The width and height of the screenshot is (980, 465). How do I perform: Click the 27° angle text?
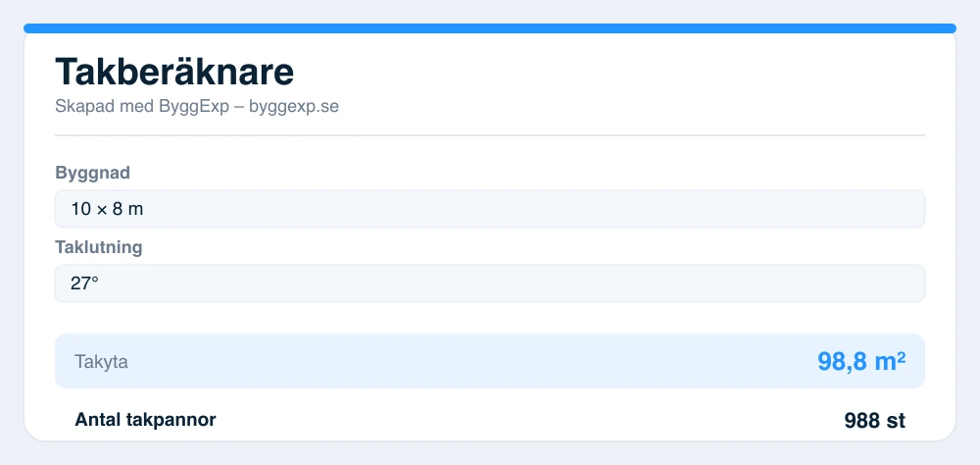pyautogui.click(x=84, y=284)
